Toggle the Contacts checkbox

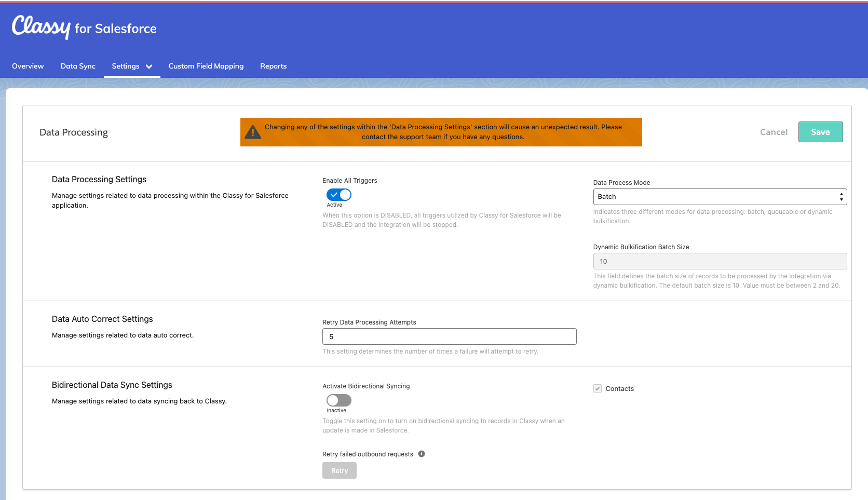click(598, 388)
